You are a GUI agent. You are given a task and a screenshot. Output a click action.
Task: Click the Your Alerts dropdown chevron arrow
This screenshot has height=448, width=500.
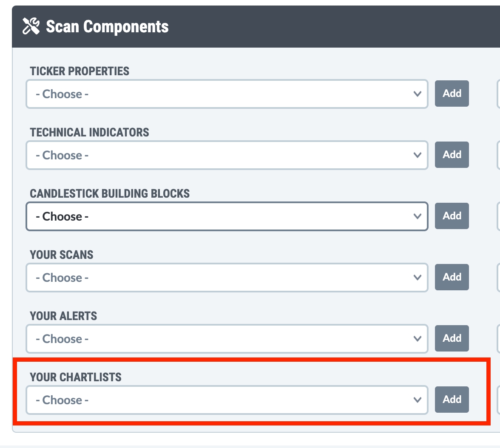pos(418,339)
